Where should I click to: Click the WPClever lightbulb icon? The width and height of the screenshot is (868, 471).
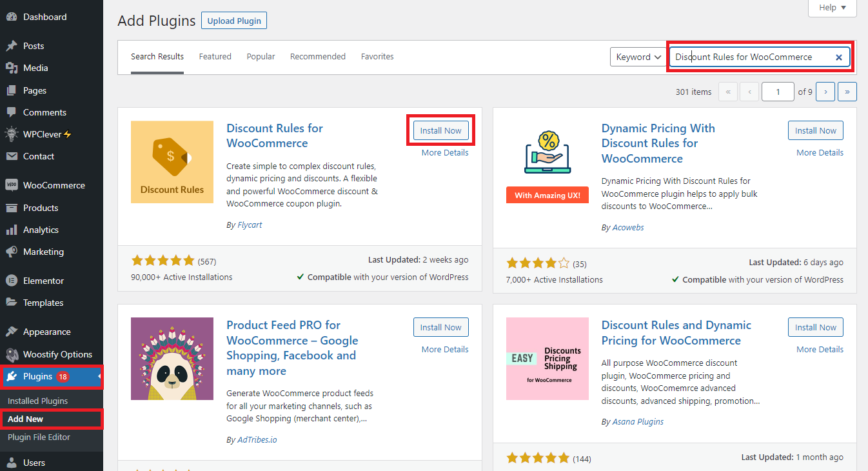[x=12, y=134]
